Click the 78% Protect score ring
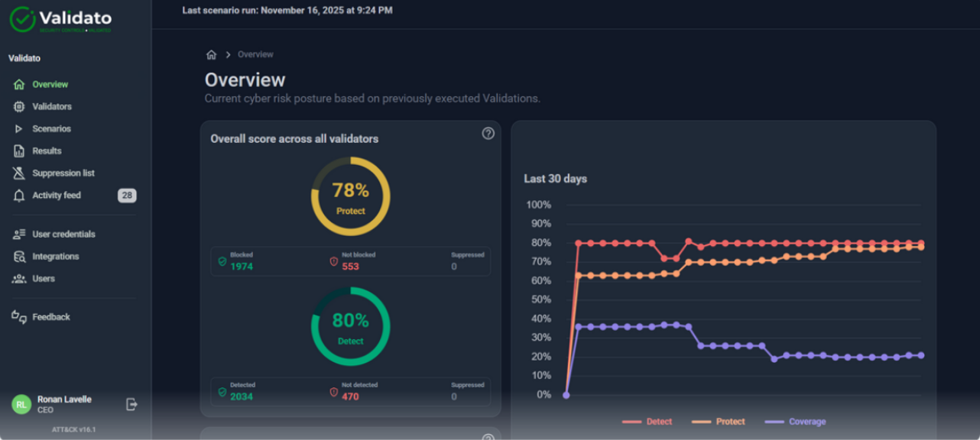 tap(350, 196)
